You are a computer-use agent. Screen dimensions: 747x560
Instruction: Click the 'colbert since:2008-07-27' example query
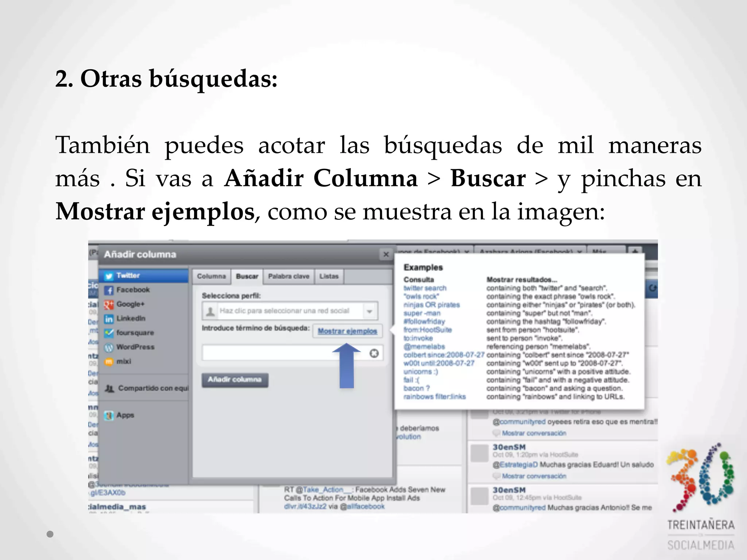[x=444, y=355]
